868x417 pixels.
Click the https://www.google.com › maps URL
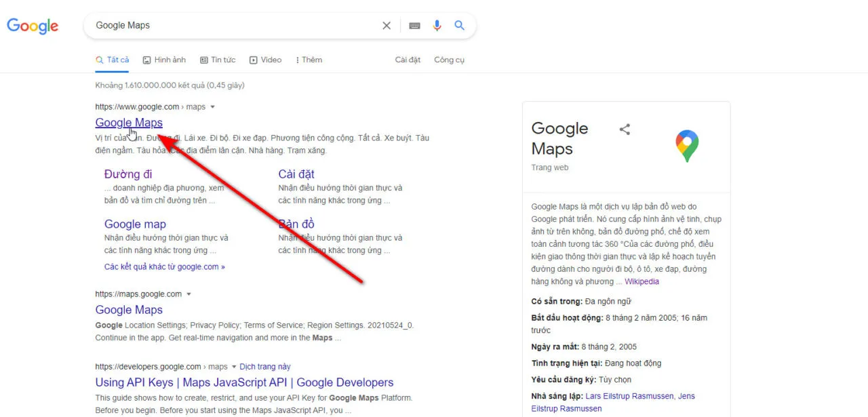coord(151,107)
